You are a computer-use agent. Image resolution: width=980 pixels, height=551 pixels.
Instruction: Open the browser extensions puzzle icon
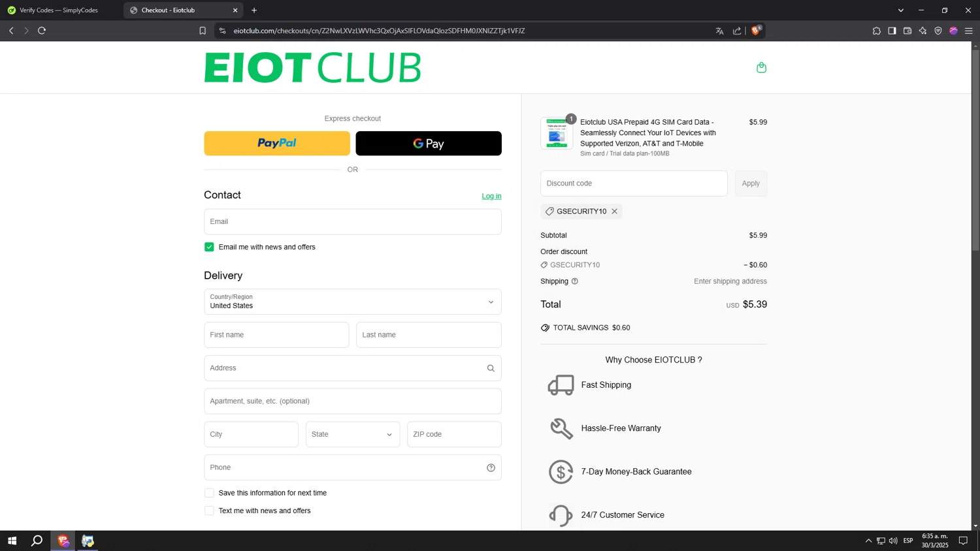tap(876, 31)
